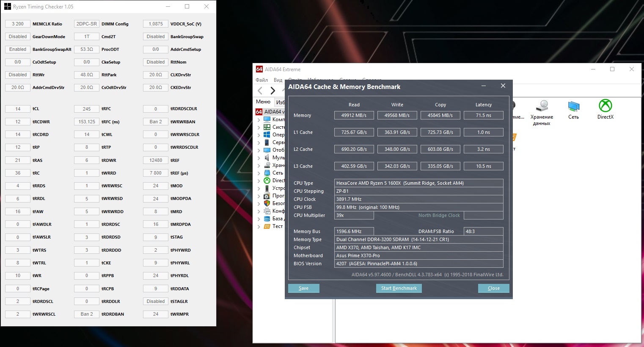Switch to the Меню tab in AIDA64
This screenshot has height=347, width=644.
tap(263, 102)
